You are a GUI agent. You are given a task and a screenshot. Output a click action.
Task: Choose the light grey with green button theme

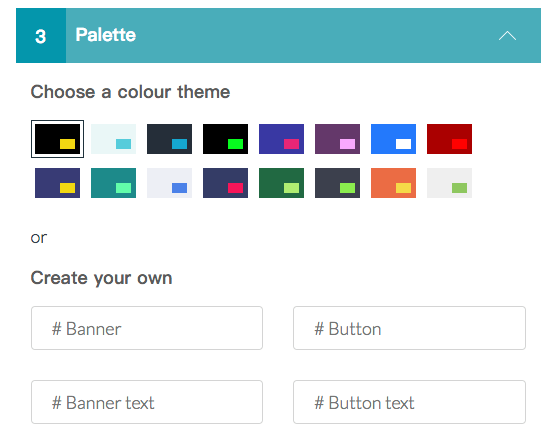(449, 183)
